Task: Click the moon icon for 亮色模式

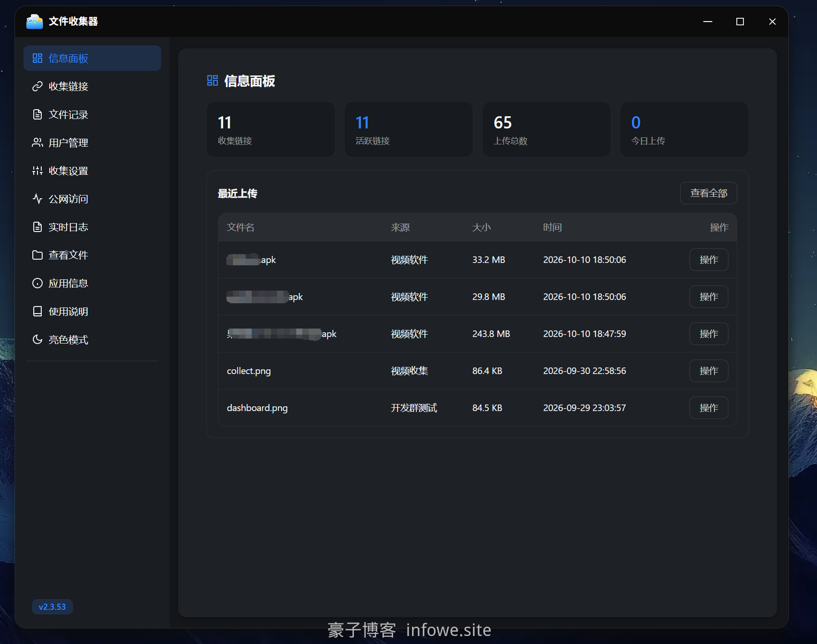Action: (37, 339)
